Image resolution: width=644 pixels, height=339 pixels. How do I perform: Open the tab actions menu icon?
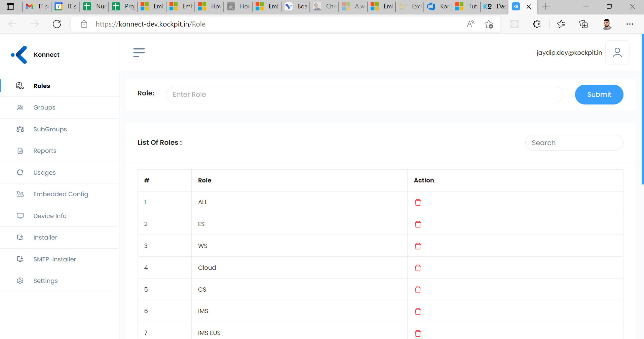click(x=10, y=6)
